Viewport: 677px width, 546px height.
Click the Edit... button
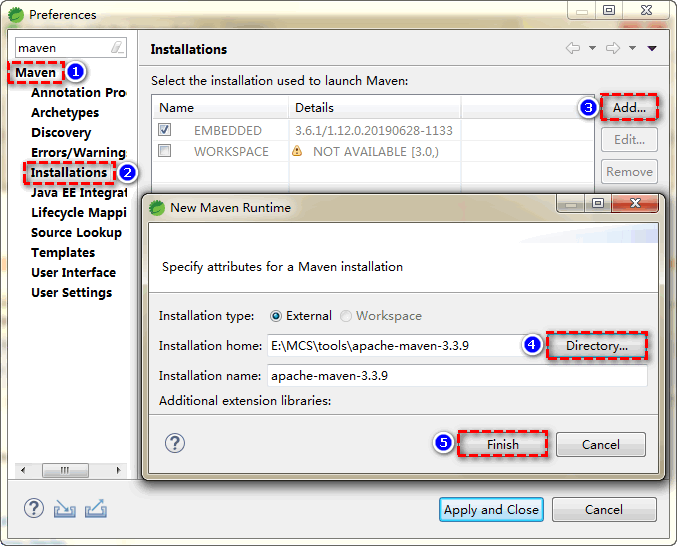629,139
